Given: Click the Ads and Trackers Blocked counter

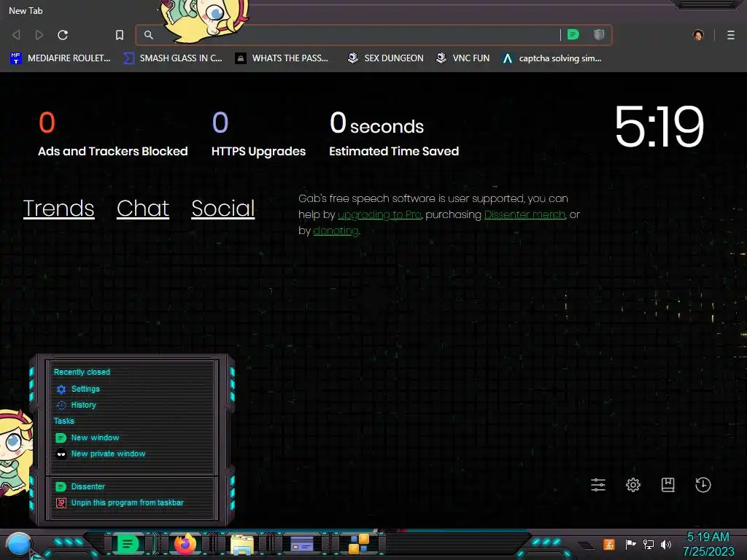Looking at the screenshot, I should [113, 134].
